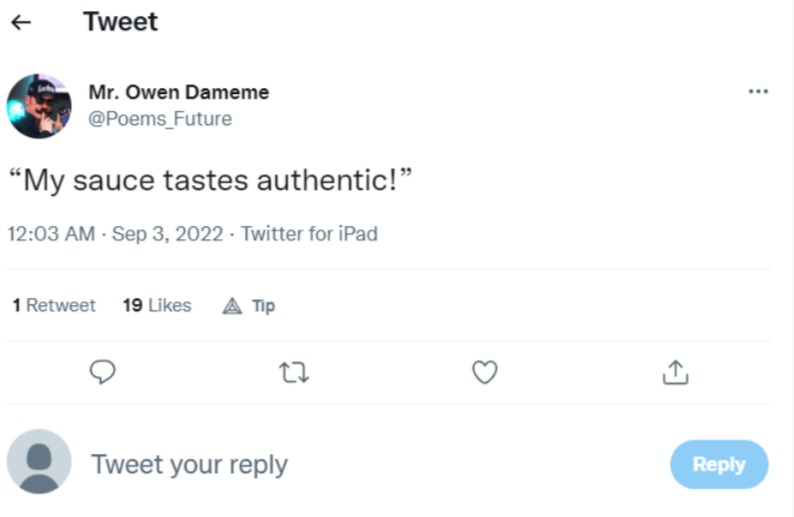Image resolution: width=794 pixels, height=517 pixels.
Task: Open the share upload icon
Action: 676,372
